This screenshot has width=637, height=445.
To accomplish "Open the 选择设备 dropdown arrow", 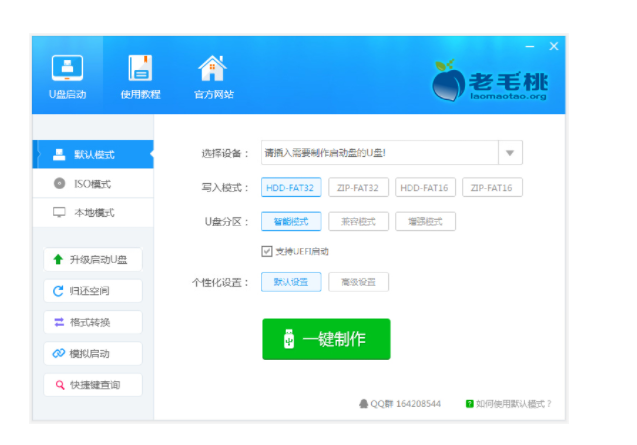I will [x=510, y=153].
